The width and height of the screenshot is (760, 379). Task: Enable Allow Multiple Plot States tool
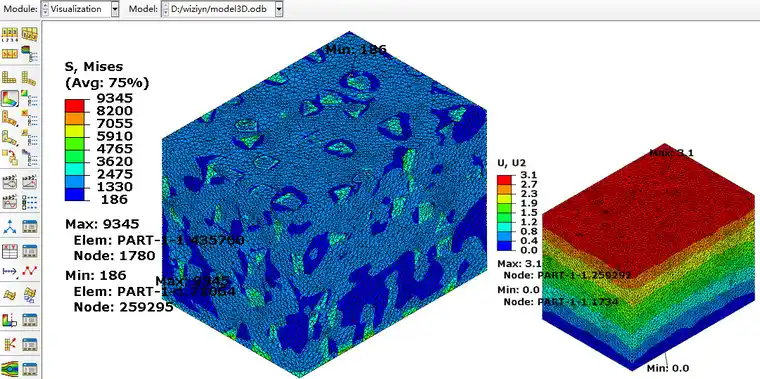tap(10, 157)
